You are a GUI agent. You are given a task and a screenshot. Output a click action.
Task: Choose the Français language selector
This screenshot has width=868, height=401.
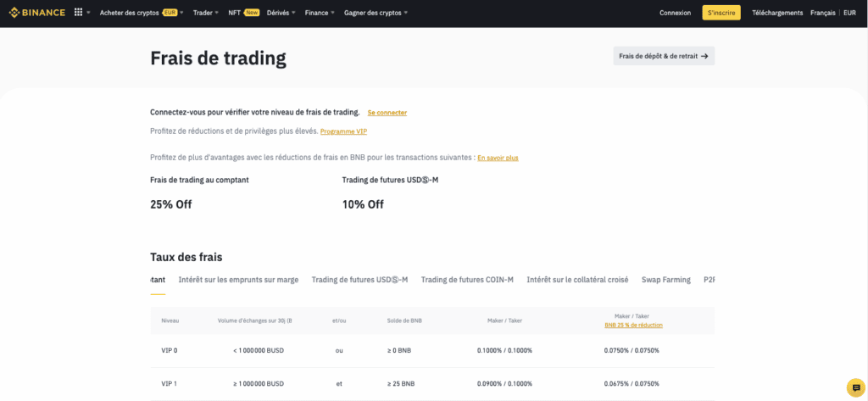pyautogui.click(x=822, y=13)
